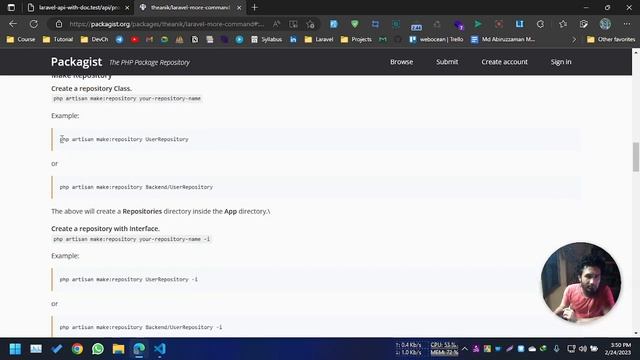Open the green play extension icon
Image resolution: width=640 pixels, height=360 pixels.
478,24
